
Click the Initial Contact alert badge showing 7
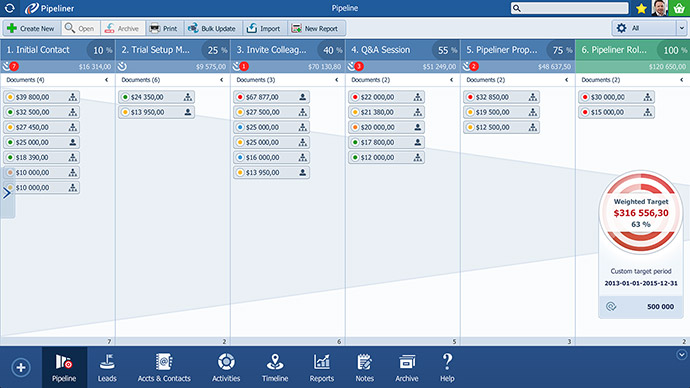coord(14,66)
